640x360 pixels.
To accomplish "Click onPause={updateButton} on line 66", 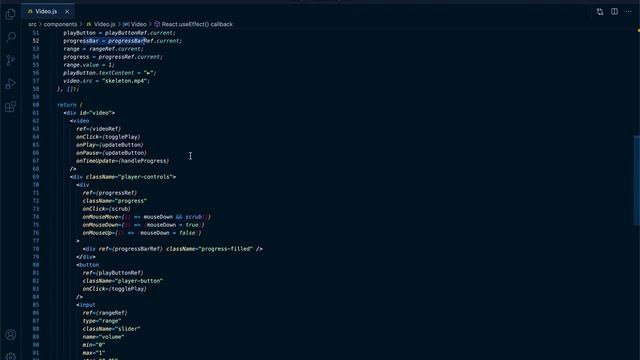I will [111, 153].
